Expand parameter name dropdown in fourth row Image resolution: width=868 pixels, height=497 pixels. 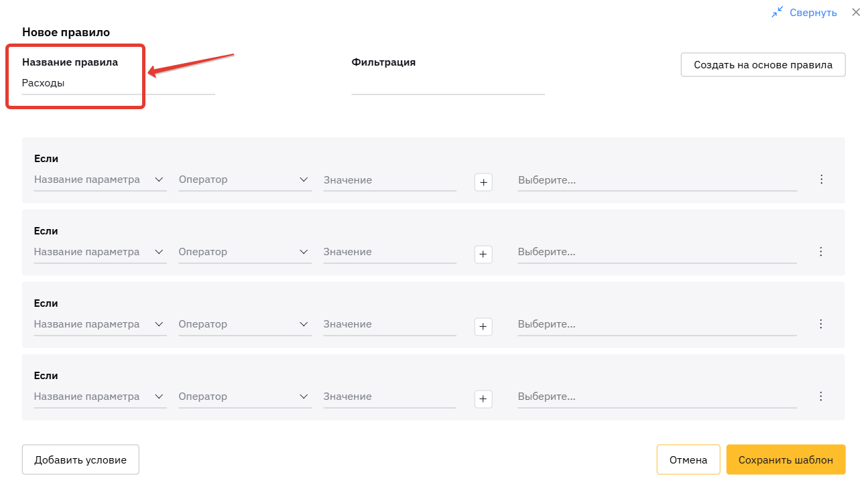coord(100,397)
